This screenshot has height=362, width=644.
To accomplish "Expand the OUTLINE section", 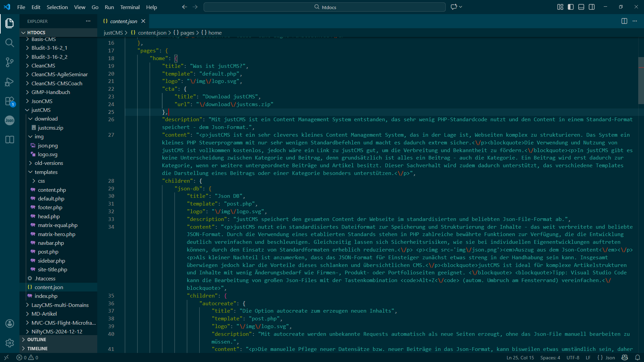I will 37,340.
